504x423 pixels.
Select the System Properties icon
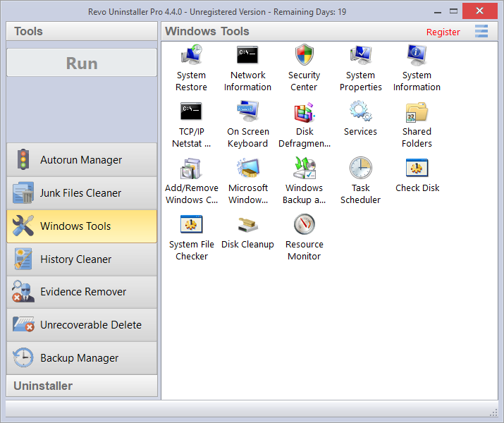click(361, 55)
